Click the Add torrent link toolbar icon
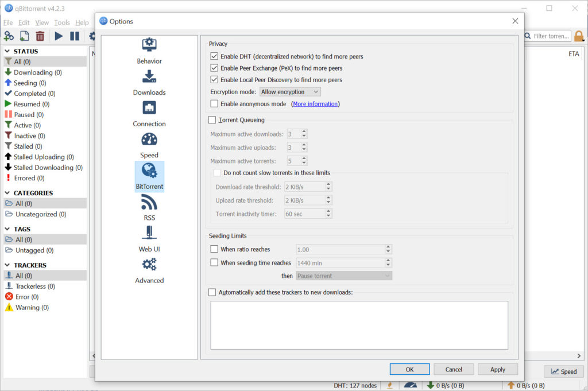The image size is (588, 391). (x=9, y=36)
